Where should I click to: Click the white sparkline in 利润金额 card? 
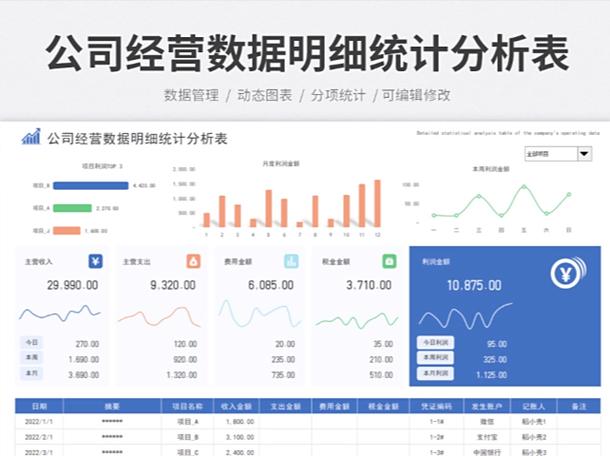(x=465, y=316)
